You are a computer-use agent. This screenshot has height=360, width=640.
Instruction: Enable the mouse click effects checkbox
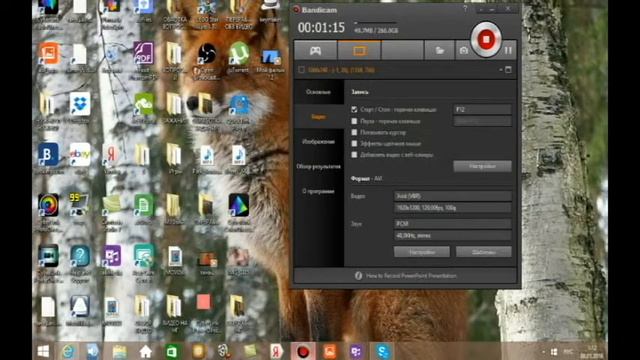(x=354, y=143)
